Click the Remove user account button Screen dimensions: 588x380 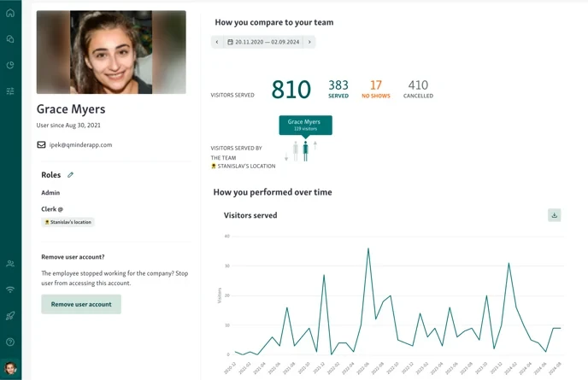point(81,305)
